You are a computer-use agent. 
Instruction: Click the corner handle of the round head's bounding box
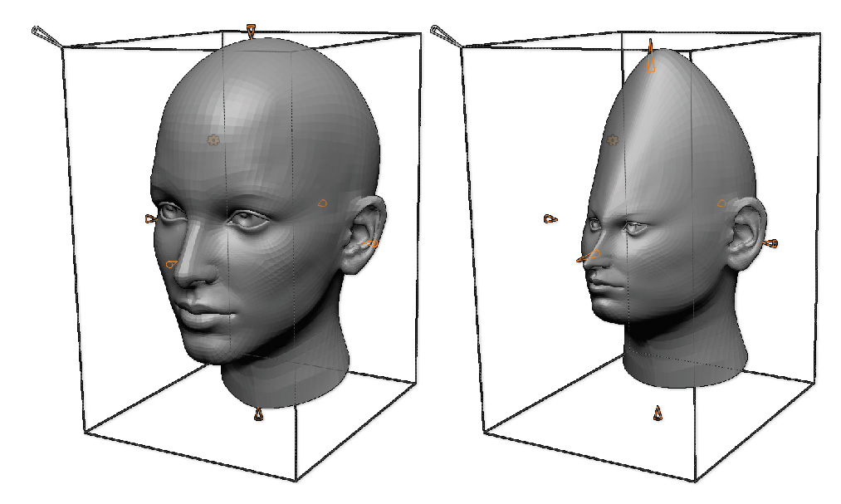click(46, 36)
